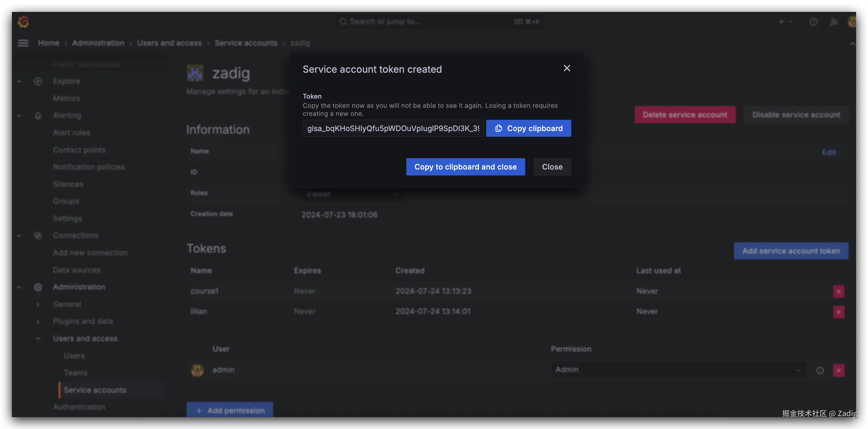868x429 pixels.
Task: Delete the lilian token via red X
Action: tap(838, 312)
